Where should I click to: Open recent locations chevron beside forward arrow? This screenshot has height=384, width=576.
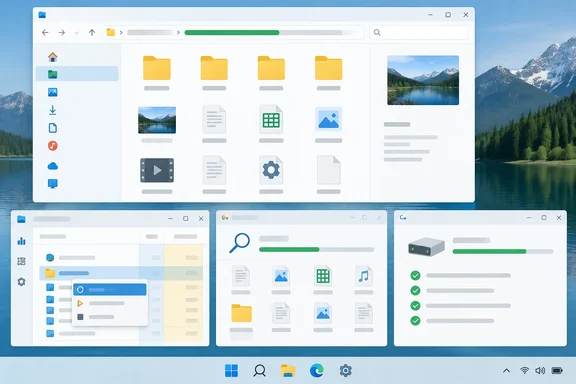coord(76,33)
